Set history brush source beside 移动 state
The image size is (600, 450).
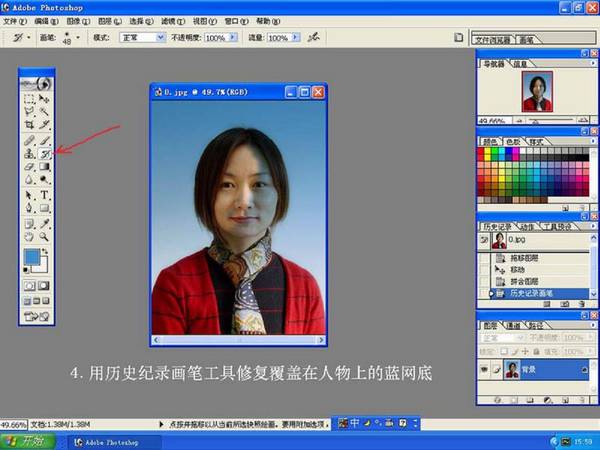pos(484,269)
